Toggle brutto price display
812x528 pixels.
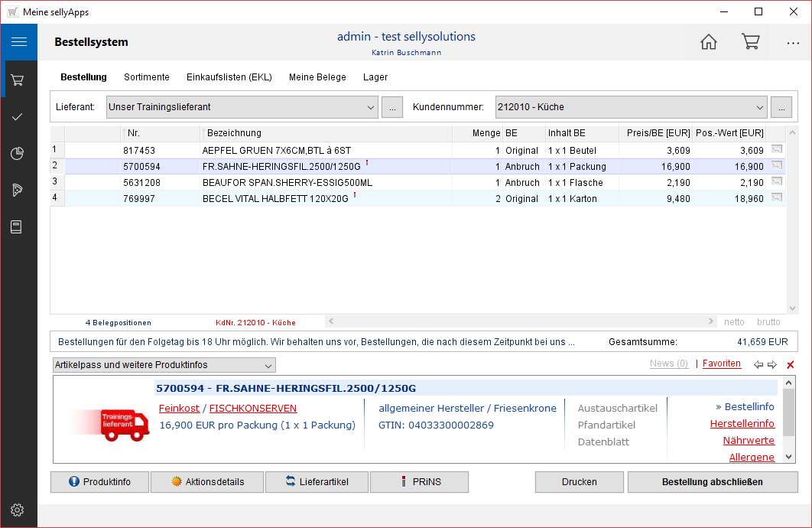coord(768,322)
